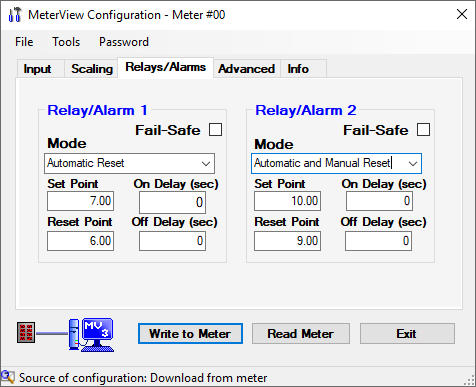Click the Exit button
The height and width of the screenshot is (387, 476).
tap(407, 333)
